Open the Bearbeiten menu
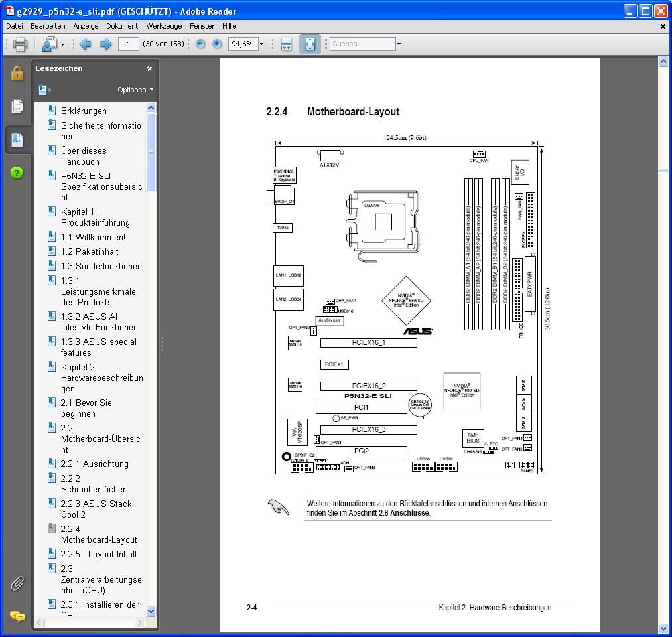Viewport: 672px width, 637px height. pos(48,26)
